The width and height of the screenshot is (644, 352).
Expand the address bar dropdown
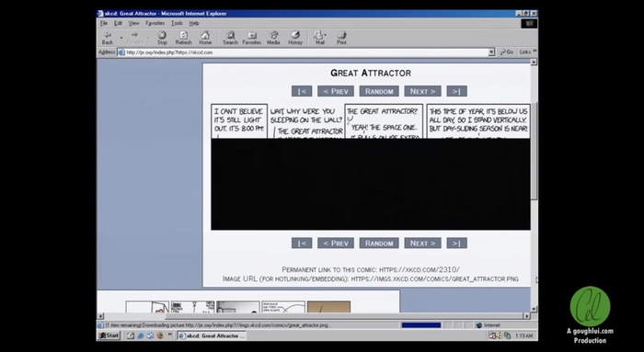tap(491, 52)
